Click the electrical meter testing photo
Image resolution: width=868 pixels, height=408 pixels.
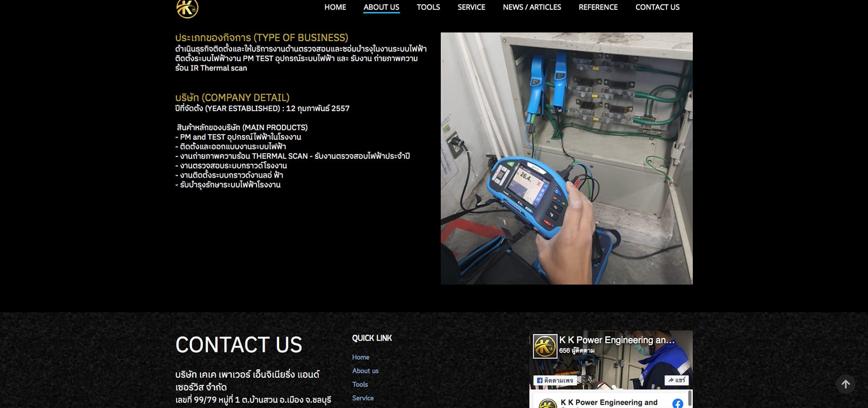(566, 158)
